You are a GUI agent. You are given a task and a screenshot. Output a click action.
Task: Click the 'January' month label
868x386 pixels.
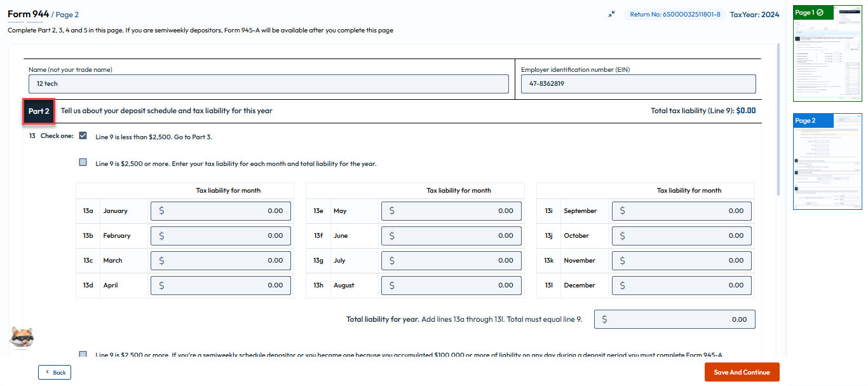coord(116,211)
